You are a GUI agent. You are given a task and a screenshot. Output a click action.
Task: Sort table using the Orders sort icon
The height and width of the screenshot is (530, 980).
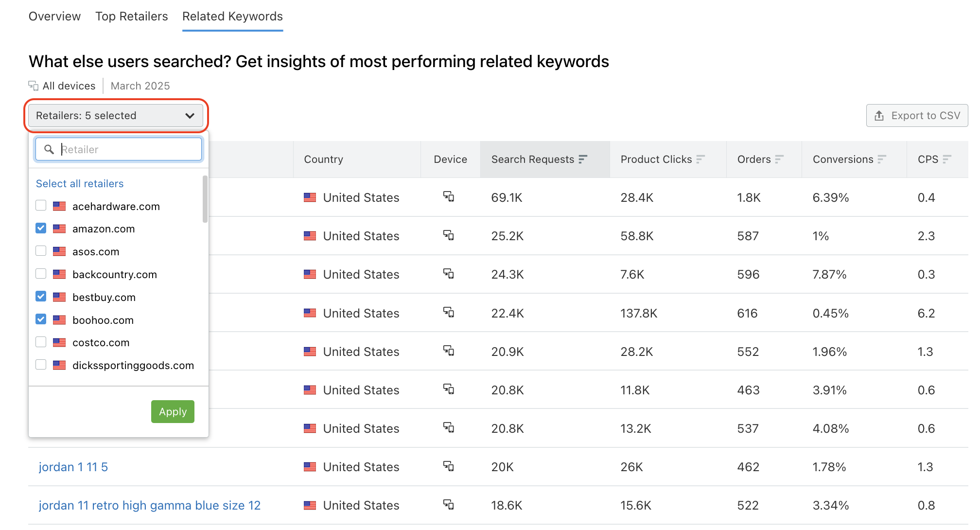(x=779, y=159)
